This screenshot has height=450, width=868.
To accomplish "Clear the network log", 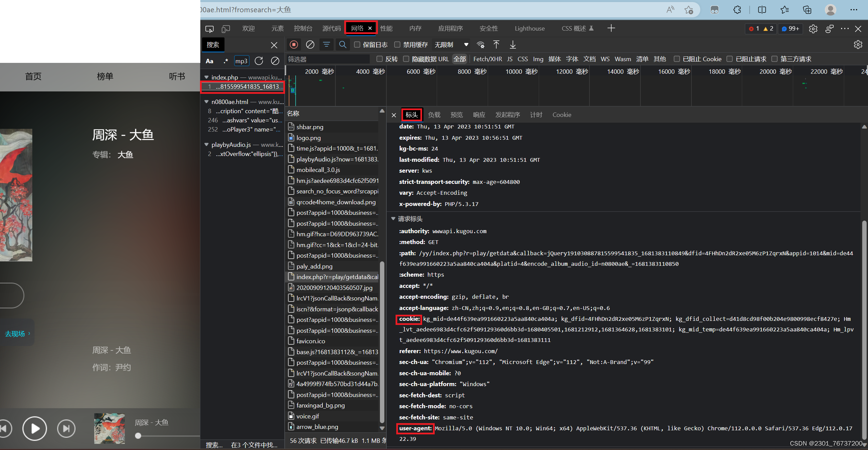I will pyautogui.click(x=310, y=45).
